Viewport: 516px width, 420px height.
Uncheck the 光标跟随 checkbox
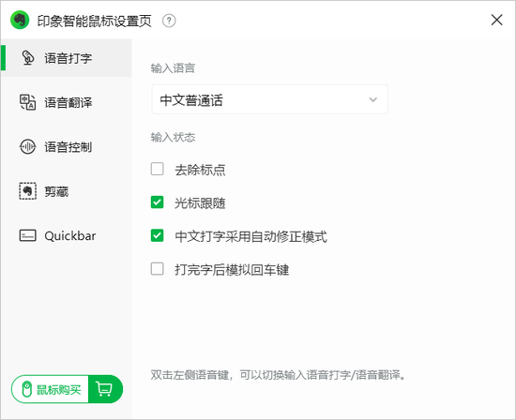[158, 202]
